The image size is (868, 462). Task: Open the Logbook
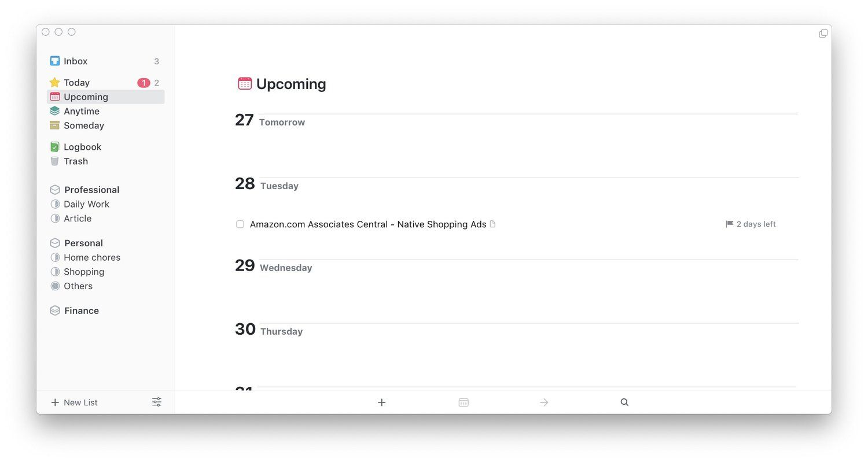tap(82, 147)
